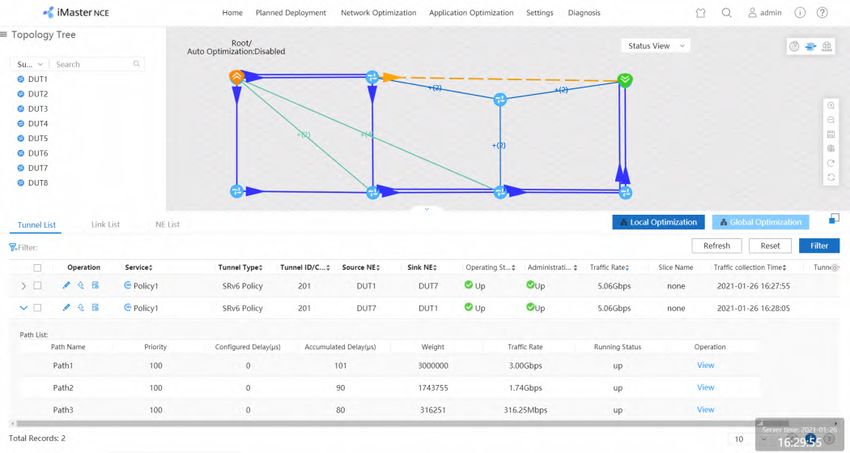This screenshot has width=850, height=453.
Task: Edit the DUT1 to DUT7 tunnel with pencil icon
Action: point(66,285)
